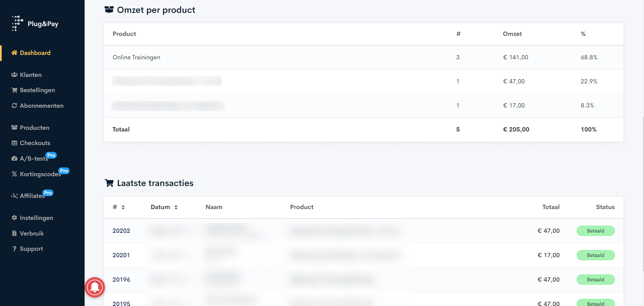Viewport: 644px width, 306px height.
Task: Click the Betaald badge for order 20202
Action: [595, 231]
